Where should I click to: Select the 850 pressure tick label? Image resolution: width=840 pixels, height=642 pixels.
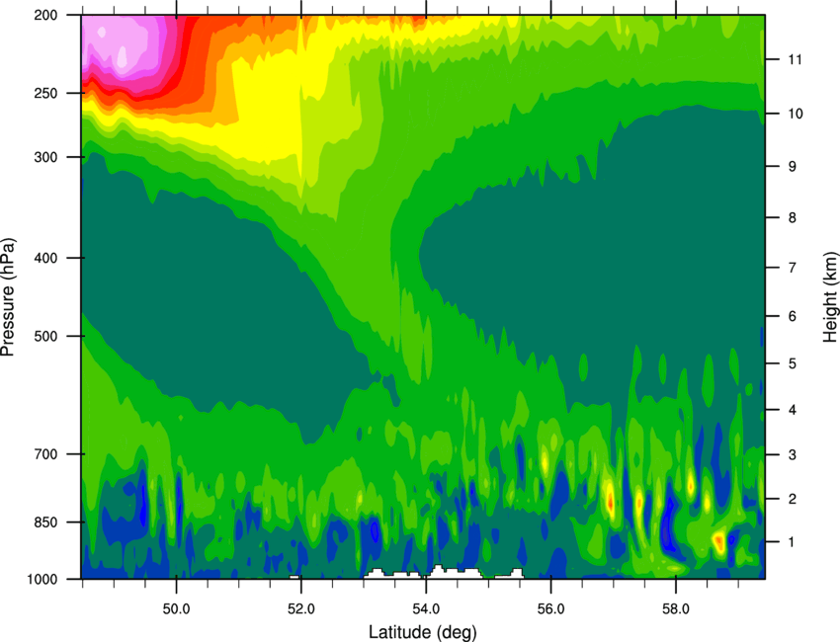pos(45,522)
